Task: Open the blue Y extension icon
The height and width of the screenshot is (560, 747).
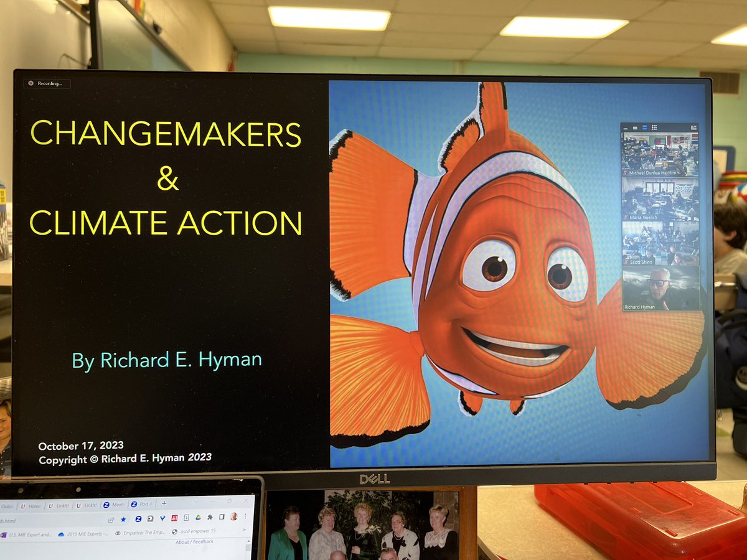Action: tap(162, 518)
